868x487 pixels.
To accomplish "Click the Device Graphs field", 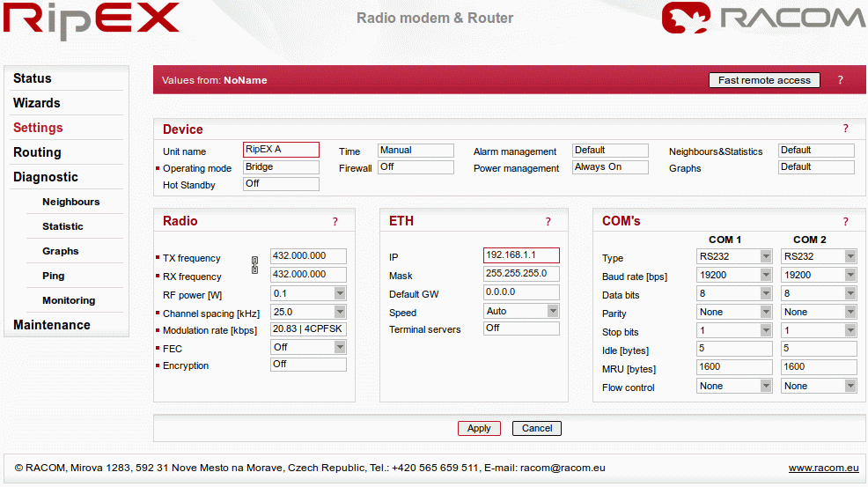I will pos(816,167).
